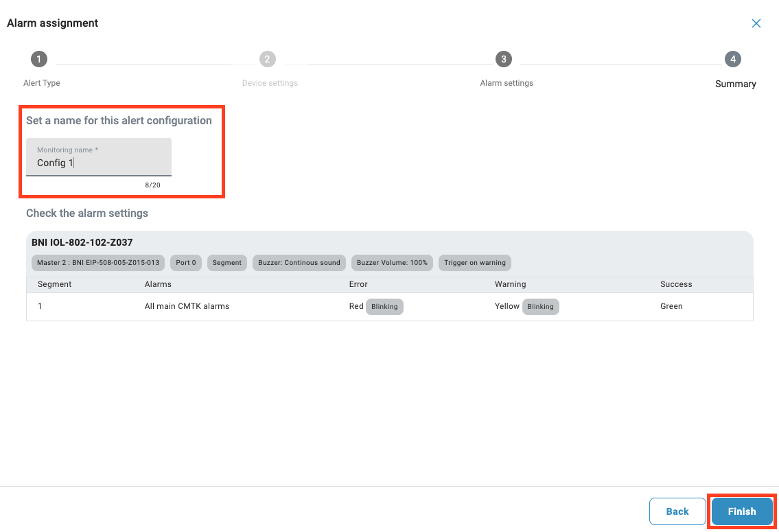
Task: Select the Buzzer Volume: 100% chip
Action: (392, 262)
